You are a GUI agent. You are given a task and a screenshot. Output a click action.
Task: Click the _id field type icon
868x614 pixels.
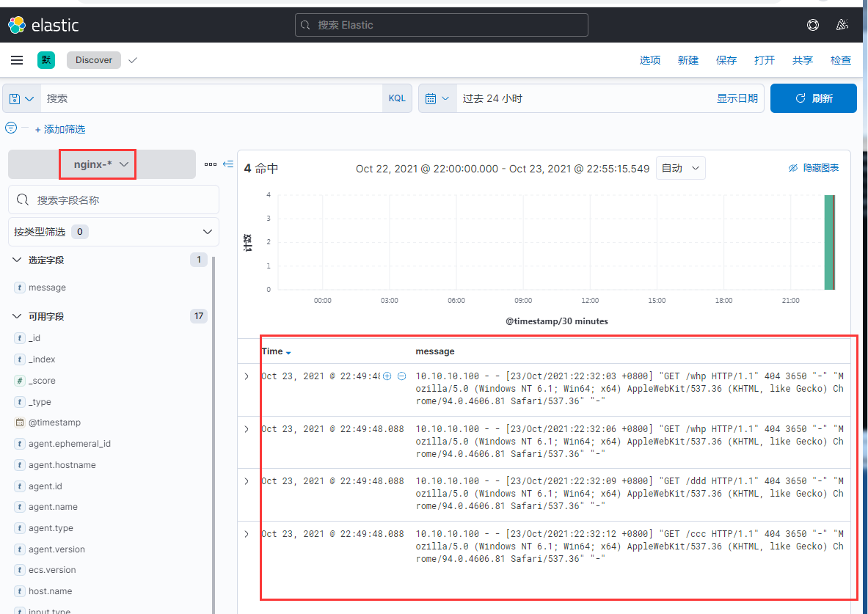click(x=19, y=337)
